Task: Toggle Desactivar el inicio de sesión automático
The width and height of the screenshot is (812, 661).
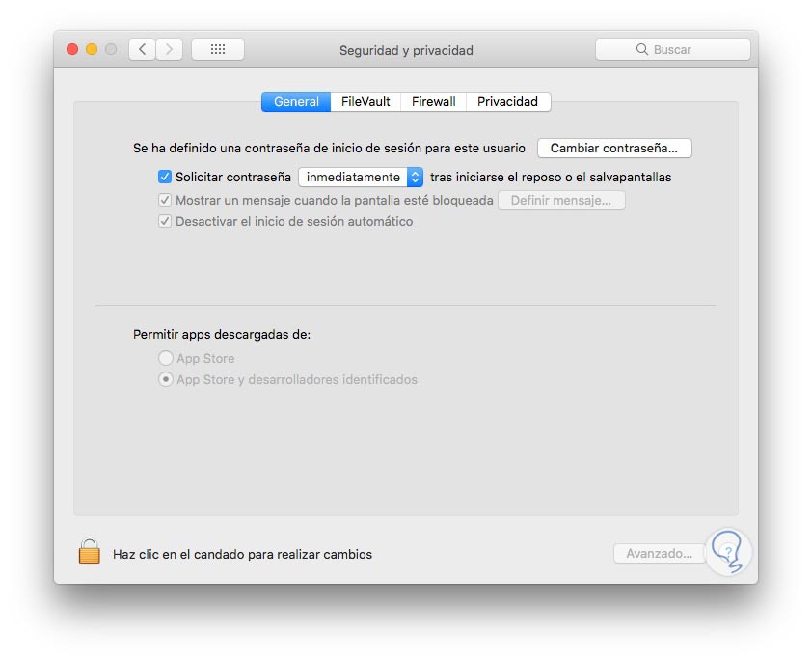Action: [x=165, y=221]
